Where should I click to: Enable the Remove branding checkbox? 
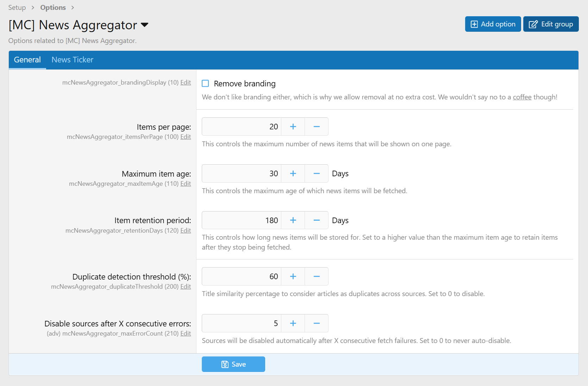click(205, 84)
